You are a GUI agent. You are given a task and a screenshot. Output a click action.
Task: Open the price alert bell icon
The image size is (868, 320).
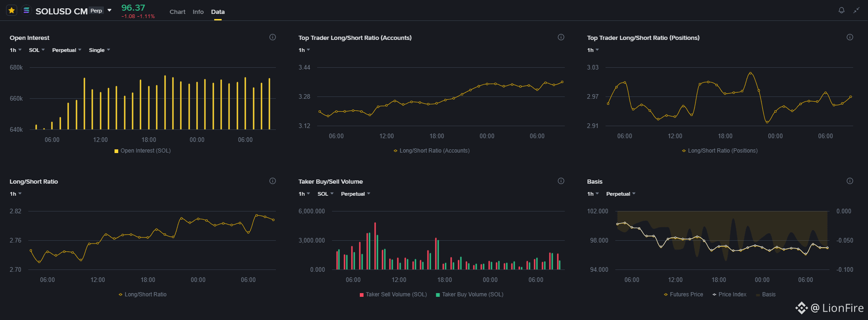click(x=842, y=10)
